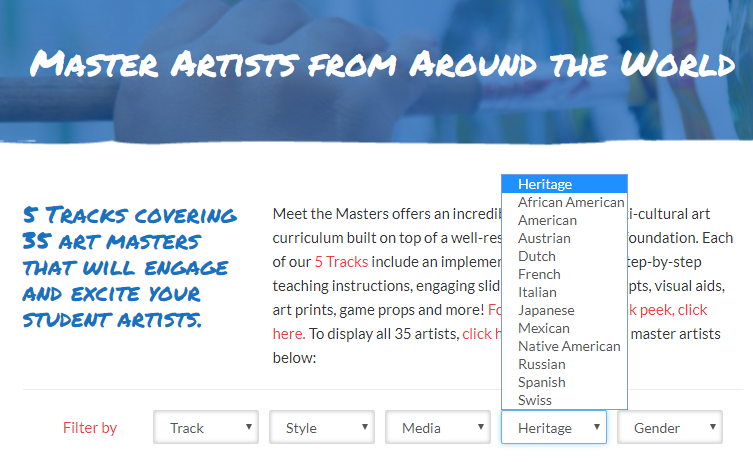Pick Spanish heritage option

[x=564, y=382]
